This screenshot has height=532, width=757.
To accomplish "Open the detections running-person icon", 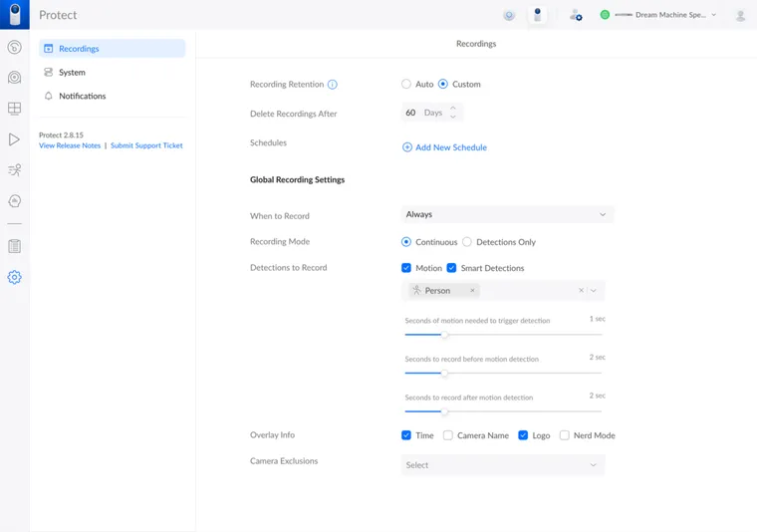I will 15,170.
